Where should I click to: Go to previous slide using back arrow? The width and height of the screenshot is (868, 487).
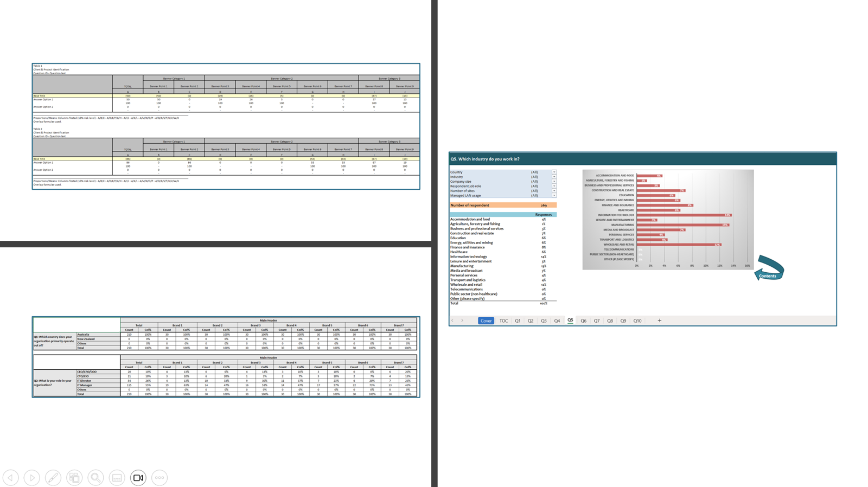[11, 478]
